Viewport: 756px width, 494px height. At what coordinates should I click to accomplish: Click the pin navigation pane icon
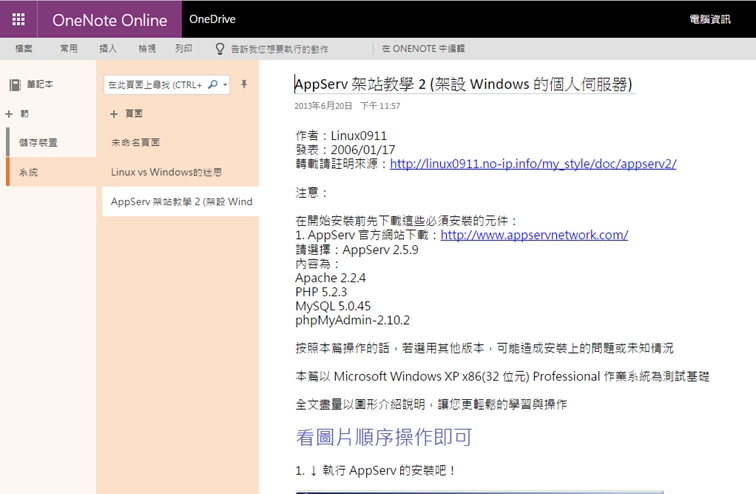point(244,84)
